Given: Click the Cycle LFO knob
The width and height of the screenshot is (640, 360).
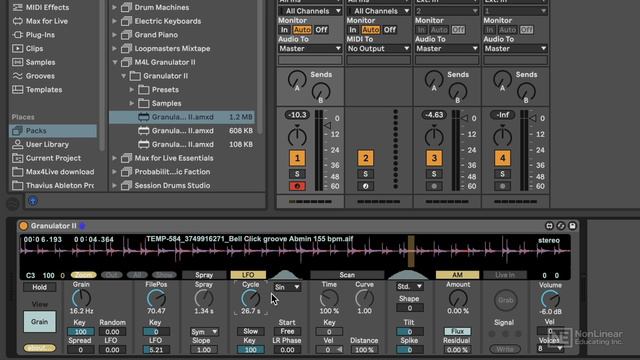Looking at the screenshot, I should click(251, 298).
